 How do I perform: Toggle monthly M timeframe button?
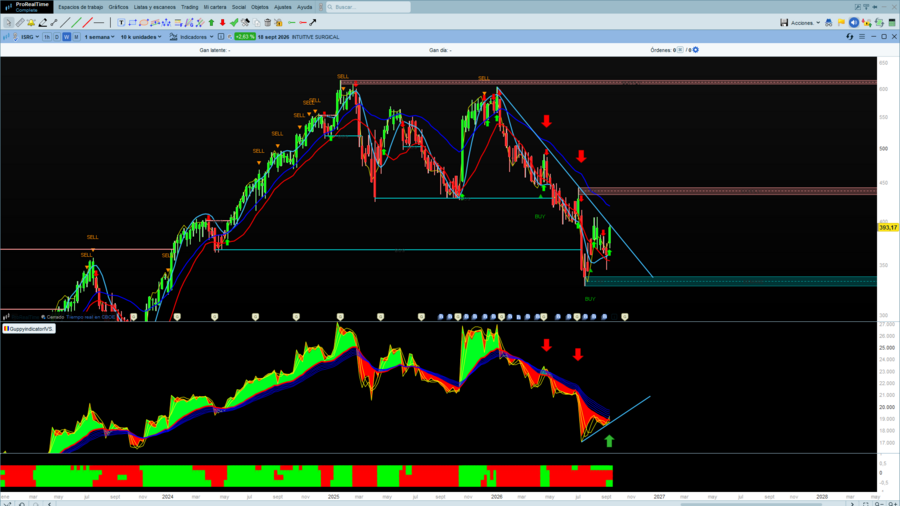(x=76, y=37)
